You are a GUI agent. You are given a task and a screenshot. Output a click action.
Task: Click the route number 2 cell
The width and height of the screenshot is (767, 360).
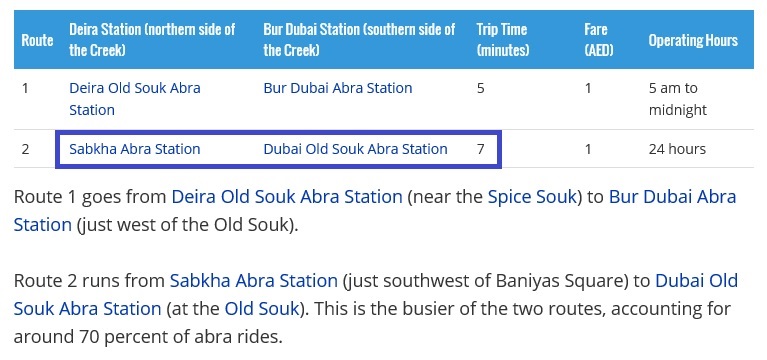click(25, 149)
